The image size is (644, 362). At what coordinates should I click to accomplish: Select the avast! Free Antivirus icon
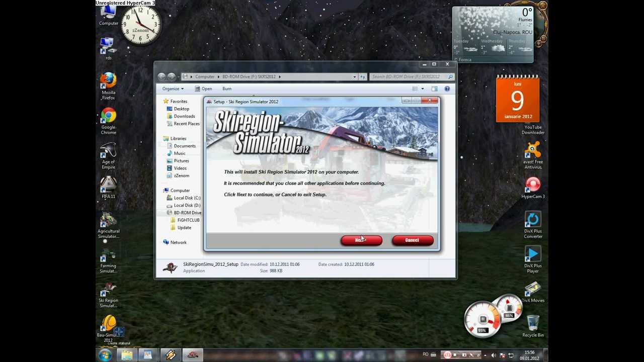(533, 156)
